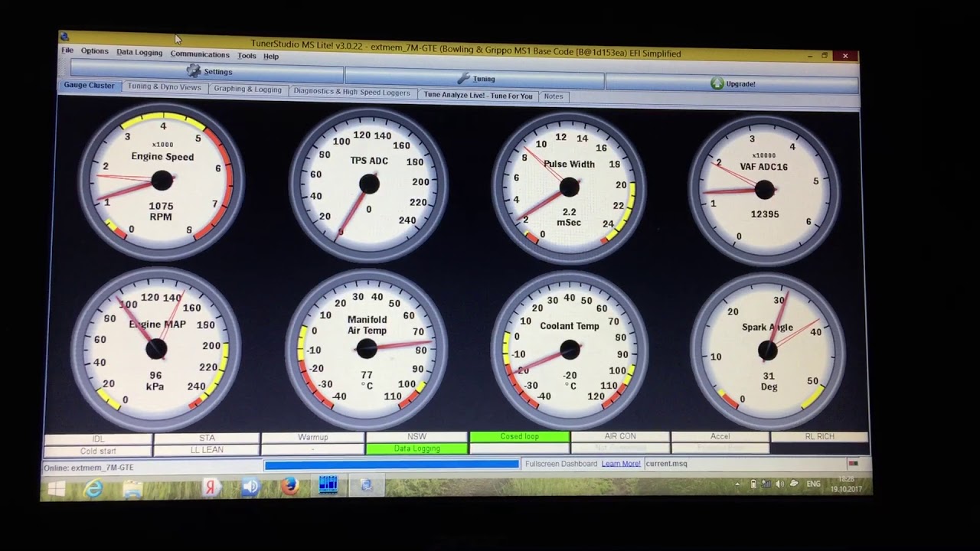Viewport: 980px width, 551px height.
Task: Open the Settings toolbar button
Action: (x=207, y=71)
